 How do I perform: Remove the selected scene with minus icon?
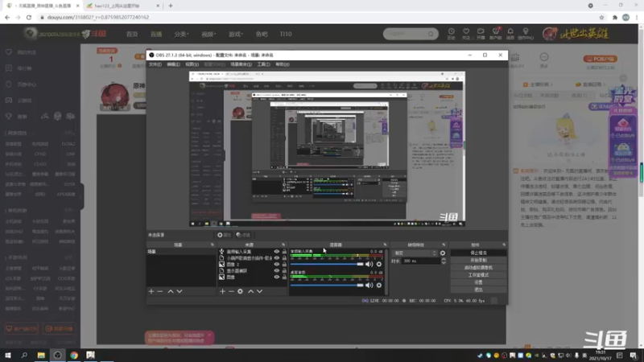tap(160, 291)
